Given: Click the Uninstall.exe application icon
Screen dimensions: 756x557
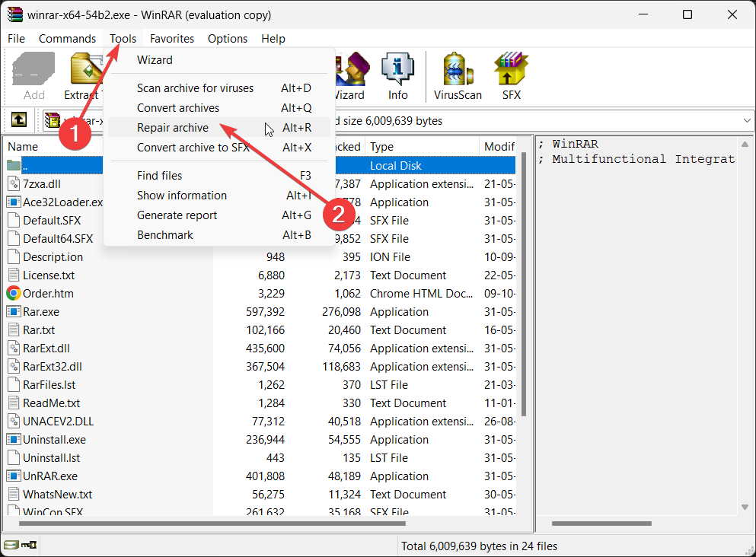Looking at the screenshot, I should click(14, 439).
